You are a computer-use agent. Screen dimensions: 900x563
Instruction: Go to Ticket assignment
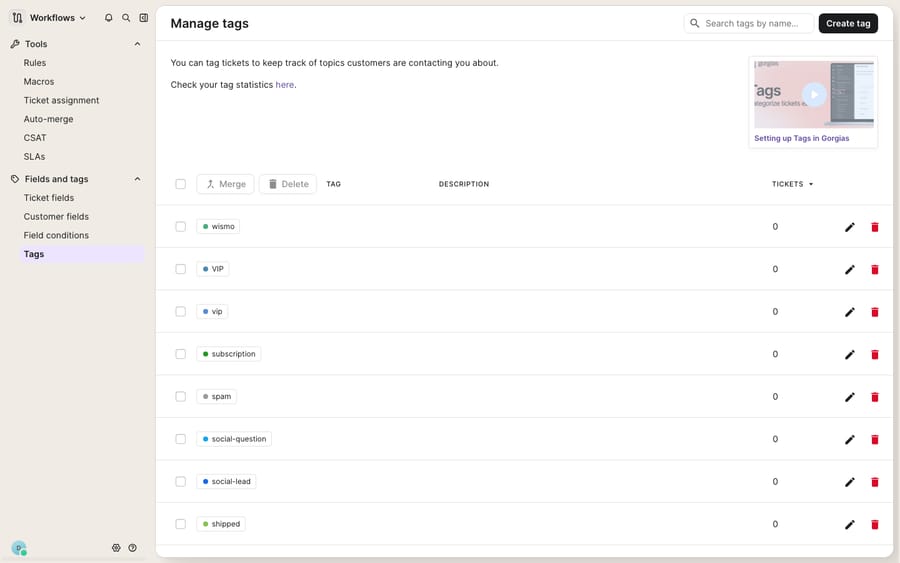61,100
